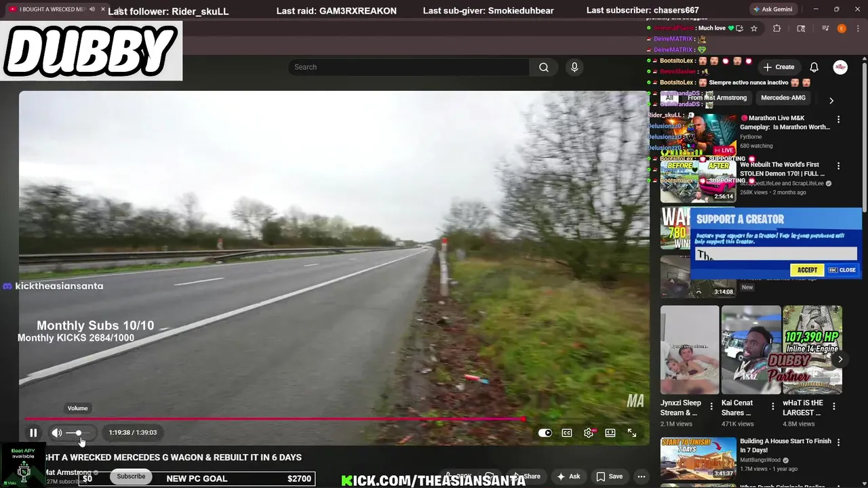Open the Create button menu
Image resolution: width=868 pixels, height=488 pixels.
tap(778, 67)
